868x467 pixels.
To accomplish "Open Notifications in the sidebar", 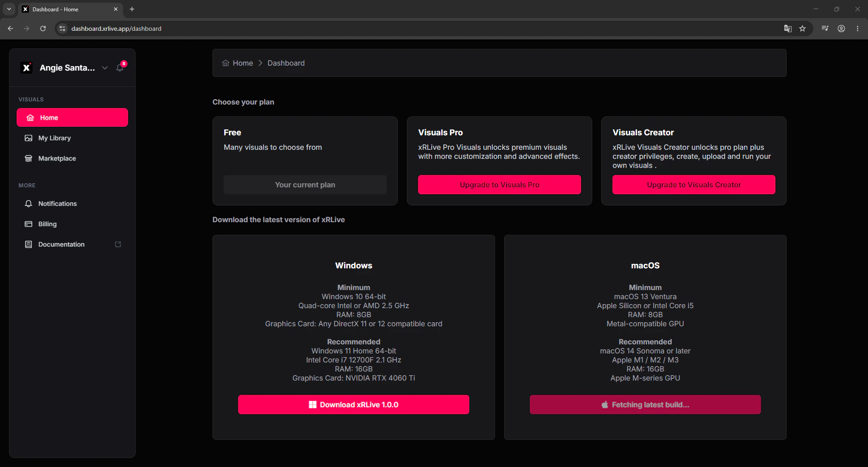I will point(72,204).
